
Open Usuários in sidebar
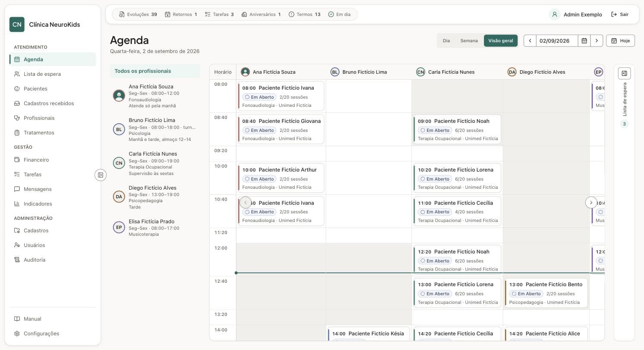pos(53,245)
